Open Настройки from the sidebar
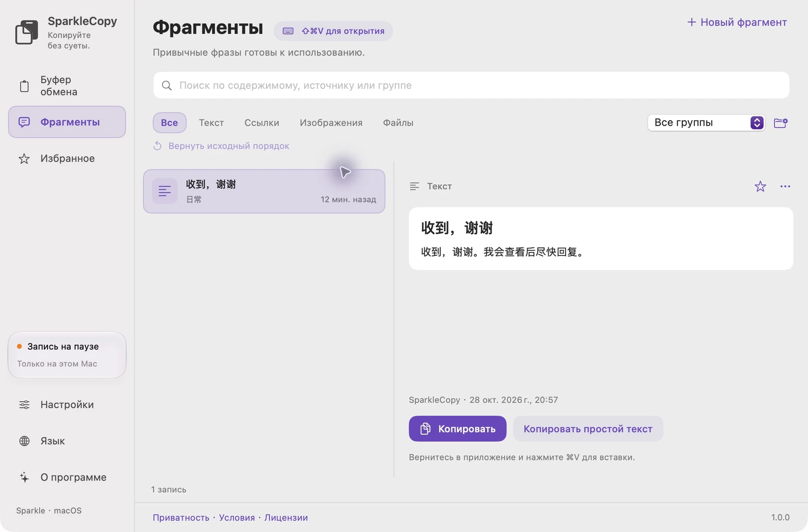The width and height of the screenshot is (808, 532). pyautogui.click(x=67, y=405)
